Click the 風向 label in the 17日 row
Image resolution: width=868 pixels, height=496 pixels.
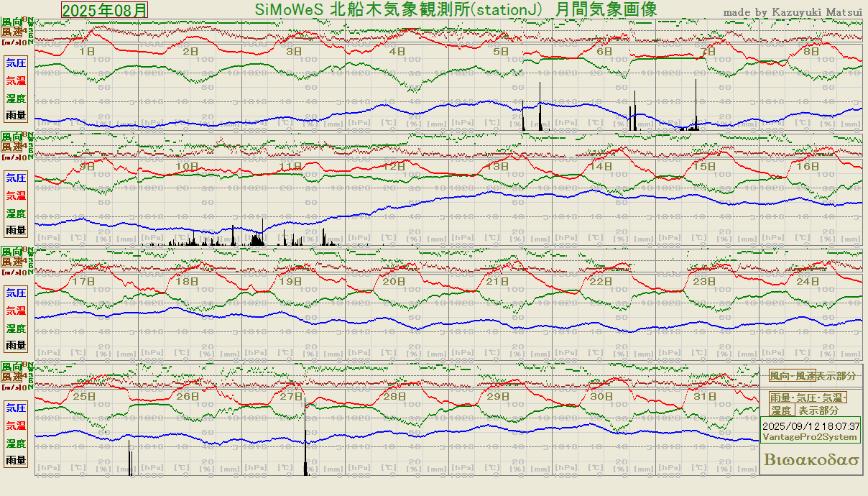pyautogui.click(x=11, y=252)
